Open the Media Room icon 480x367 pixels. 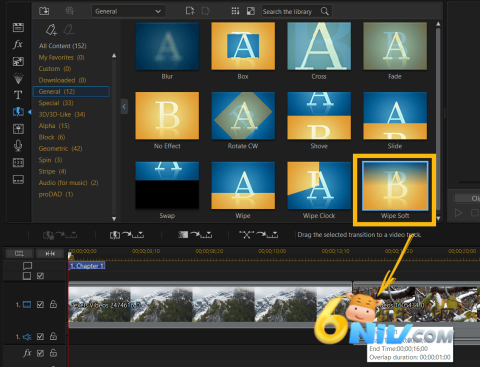pyautogui.click(x=18, y=27)
